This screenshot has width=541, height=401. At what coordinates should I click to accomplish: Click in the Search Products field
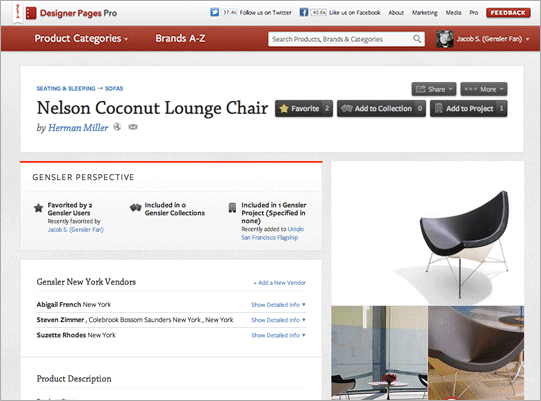(342, 39)
